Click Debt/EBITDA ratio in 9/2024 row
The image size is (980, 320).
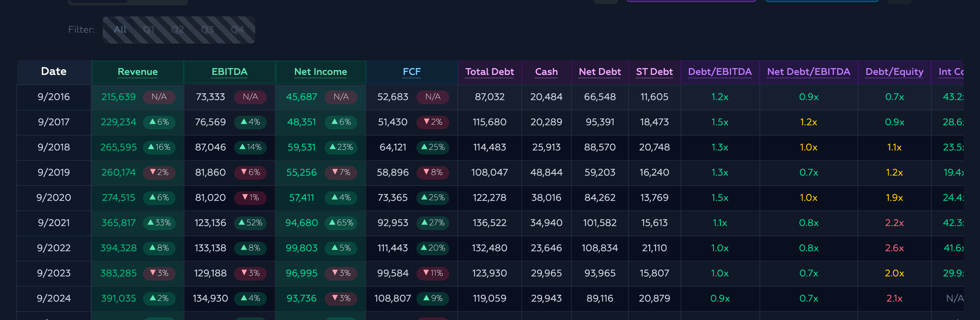click(720, 298)
